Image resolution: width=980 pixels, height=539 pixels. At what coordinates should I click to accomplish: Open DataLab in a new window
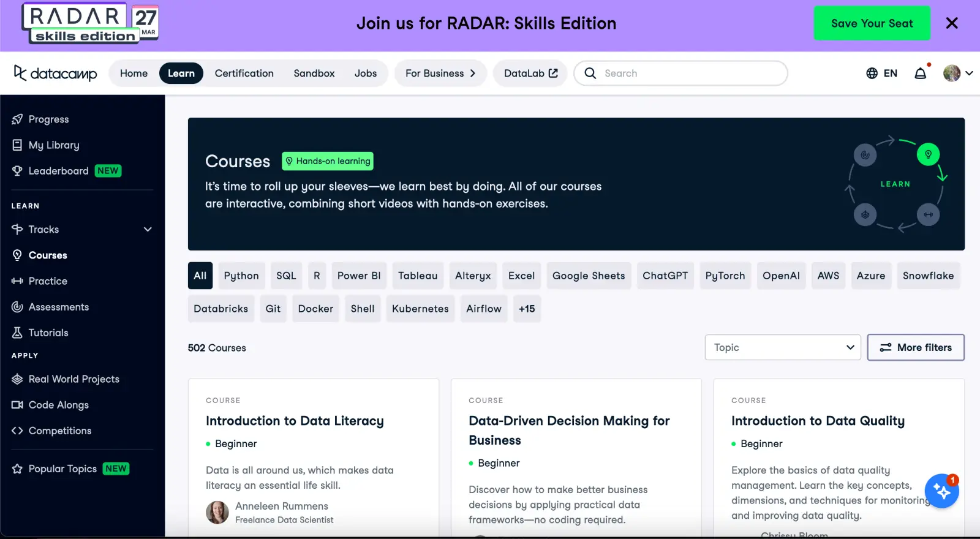530,73
